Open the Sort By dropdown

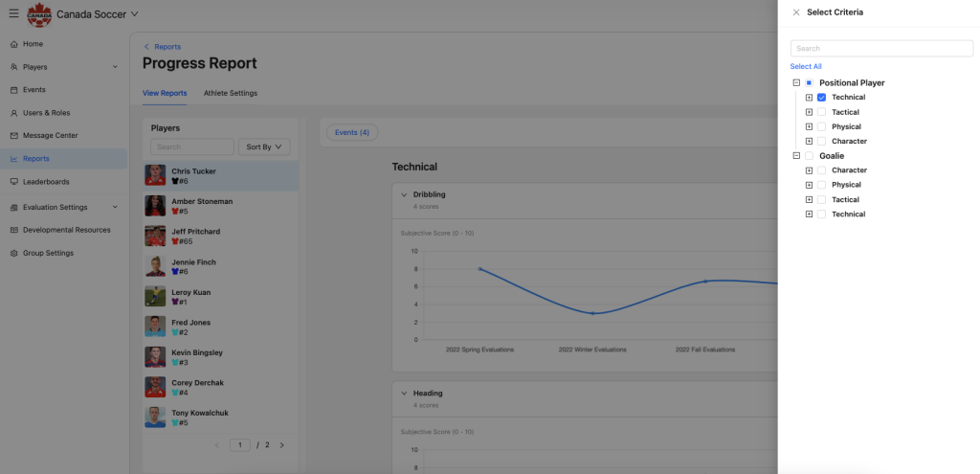click(x=264, y=147)
